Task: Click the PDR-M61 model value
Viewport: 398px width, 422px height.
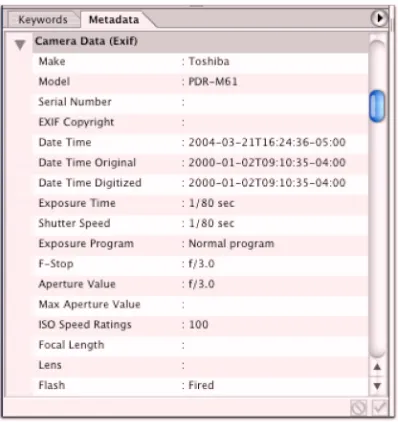Action: (213, 82)
